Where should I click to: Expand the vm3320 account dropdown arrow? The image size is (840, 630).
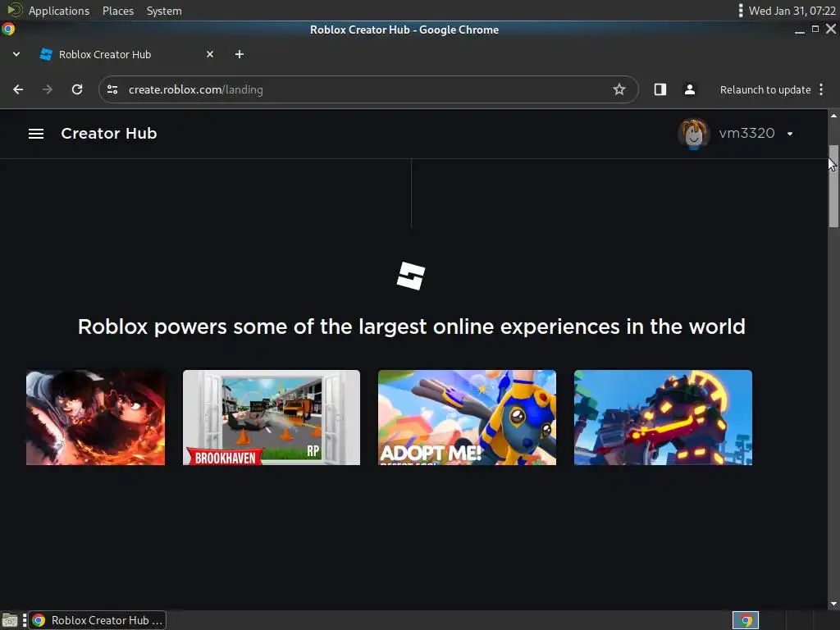[790, 134]
